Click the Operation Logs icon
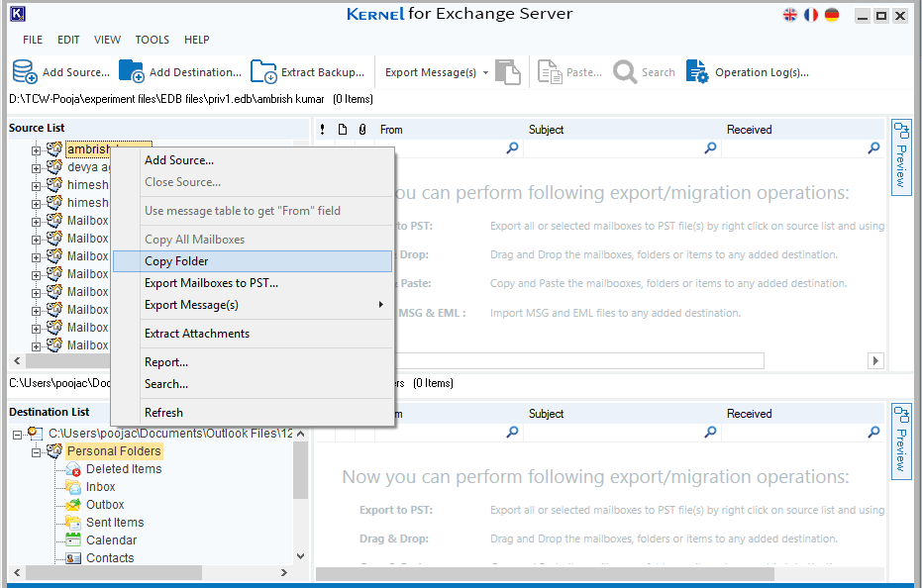This screenshot has width=922, height=588. tap(697, 71)
